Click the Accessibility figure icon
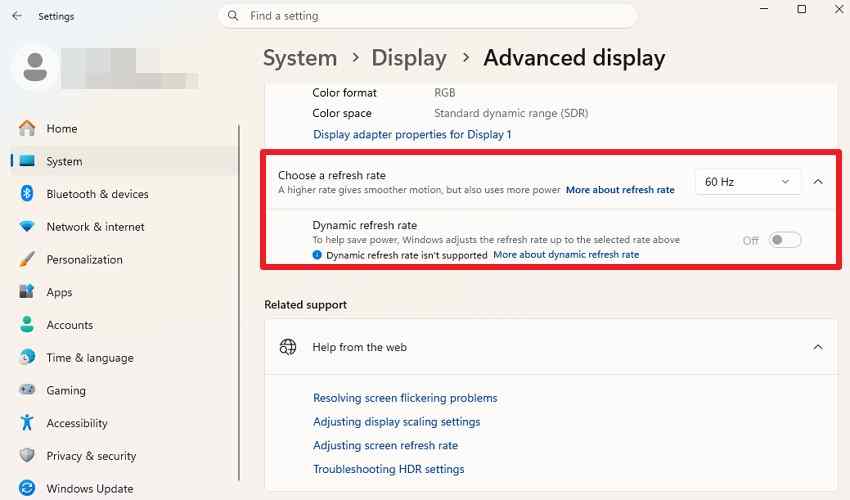Viewport: 850px width, 500px height. pos(27,422)
